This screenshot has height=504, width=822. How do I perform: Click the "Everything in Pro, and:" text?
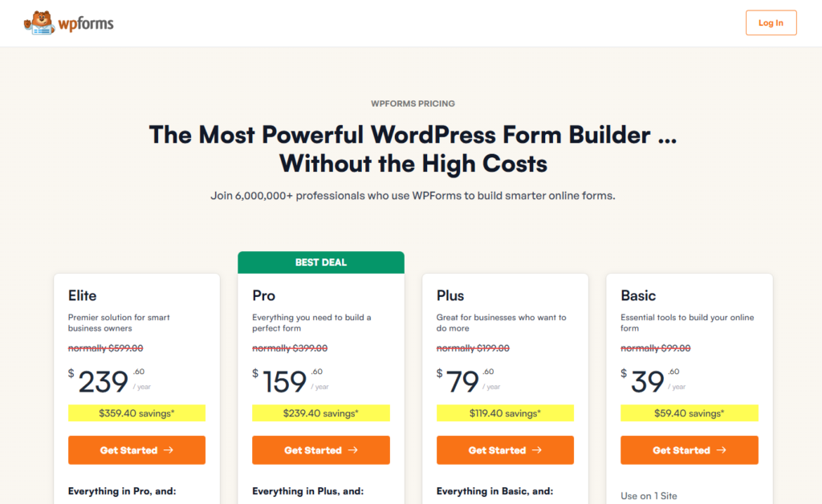click(x=122, y=491)
